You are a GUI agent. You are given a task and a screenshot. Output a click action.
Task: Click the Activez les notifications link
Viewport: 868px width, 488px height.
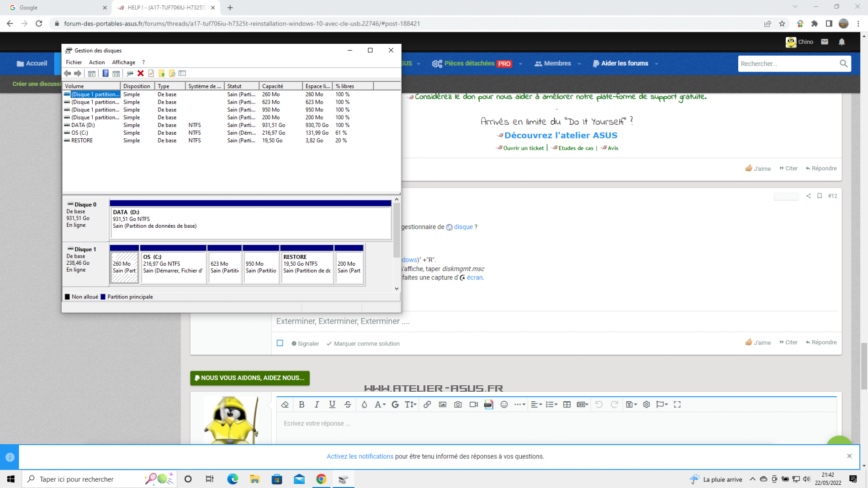[360, 457]
